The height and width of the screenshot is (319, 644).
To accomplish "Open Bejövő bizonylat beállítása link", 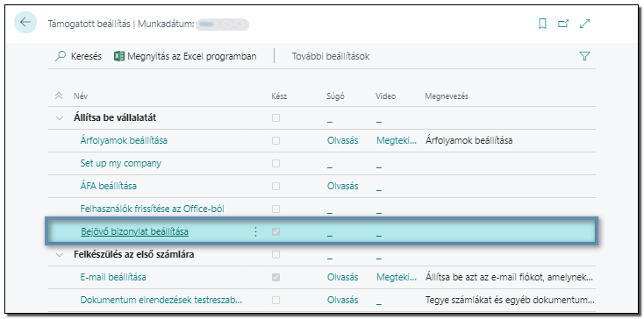I will coord(135,231).
